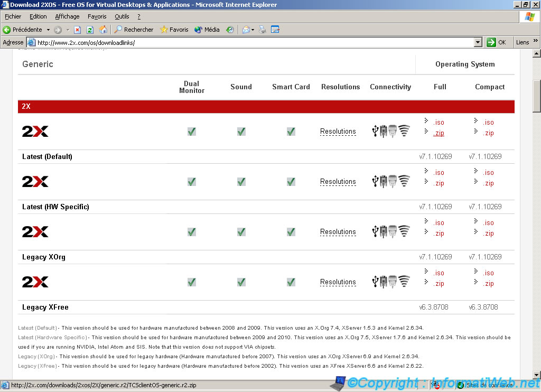Open Resolutions link in Latest (HW Specific) row

click(x=338, y=182)
